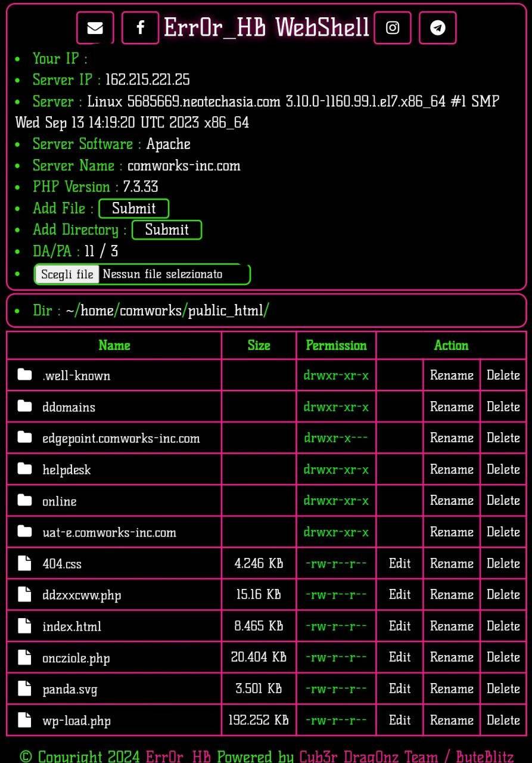
Task: Open the Facebook icon link
Action: (x=140, y=28)
